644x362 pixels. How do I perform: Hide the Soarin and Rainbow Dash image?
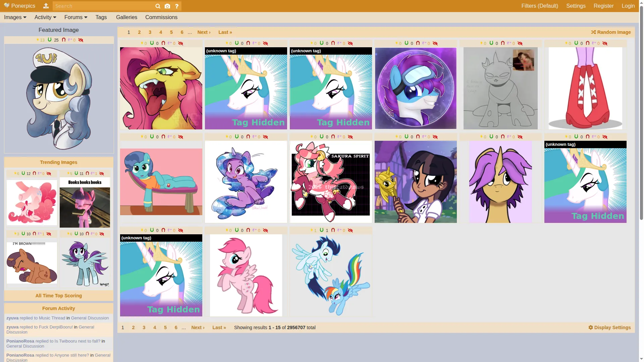pos(350,230)
